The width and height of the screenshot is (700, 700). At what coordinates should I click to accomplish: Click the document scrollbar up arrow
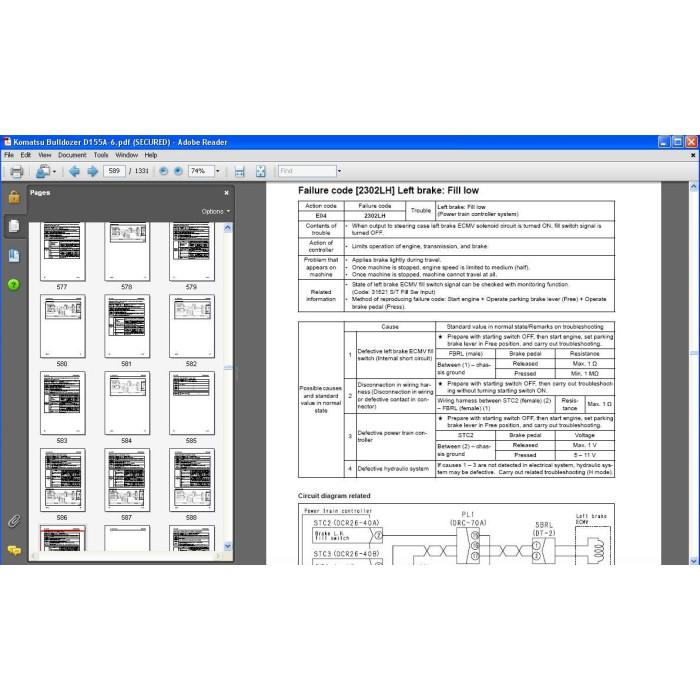pyautogui.click(x=694, y=187)
